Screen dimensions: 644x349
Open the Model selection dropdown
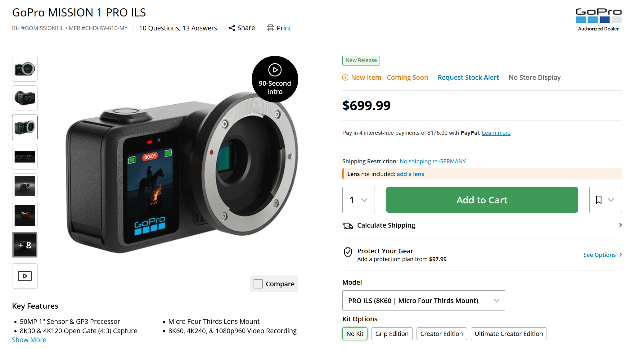(424, 301)
